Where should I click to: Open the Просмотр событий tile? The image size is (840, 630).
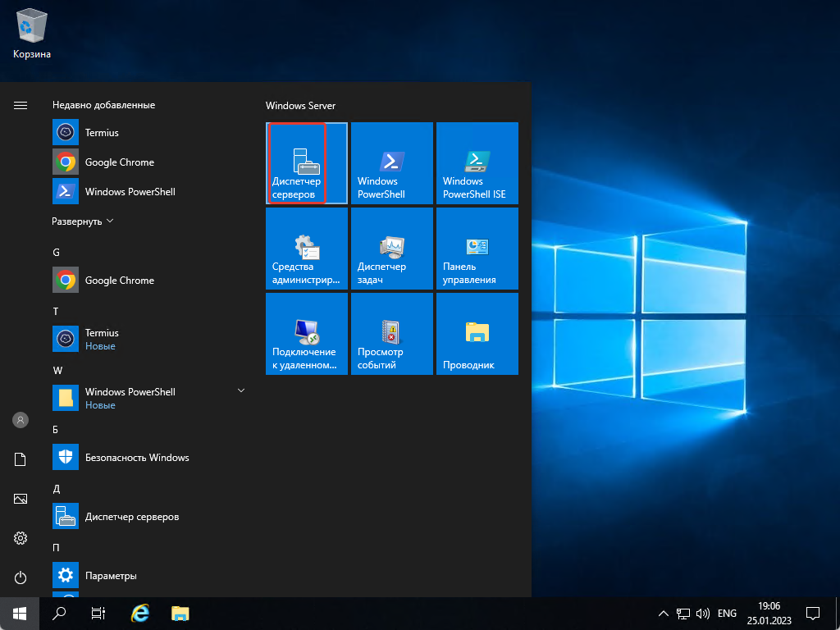[x=391, y=334]
